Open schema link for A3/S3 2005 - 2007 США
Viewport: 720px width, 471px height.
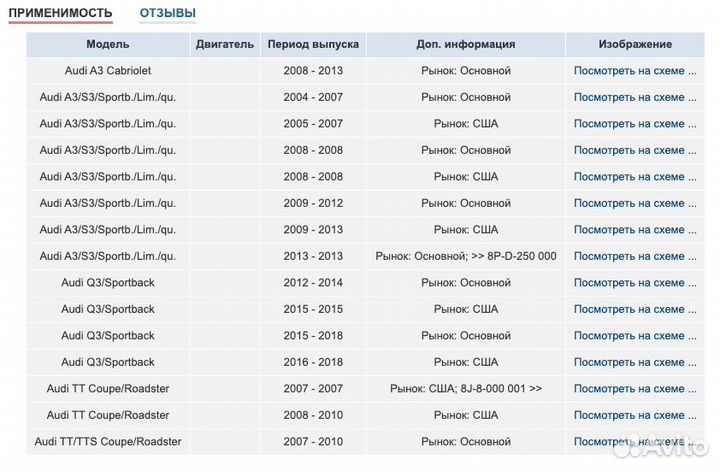tap(635, 124)
